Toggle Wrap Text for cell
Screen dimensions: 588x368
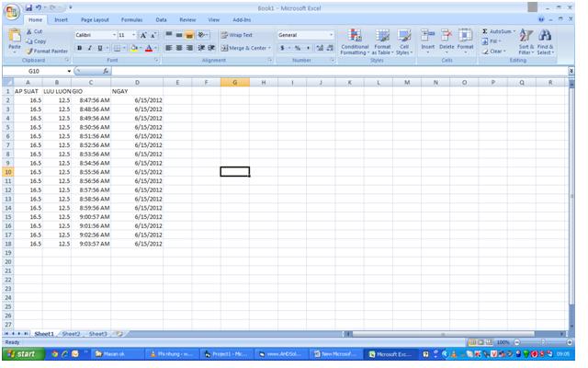(236, 35)
